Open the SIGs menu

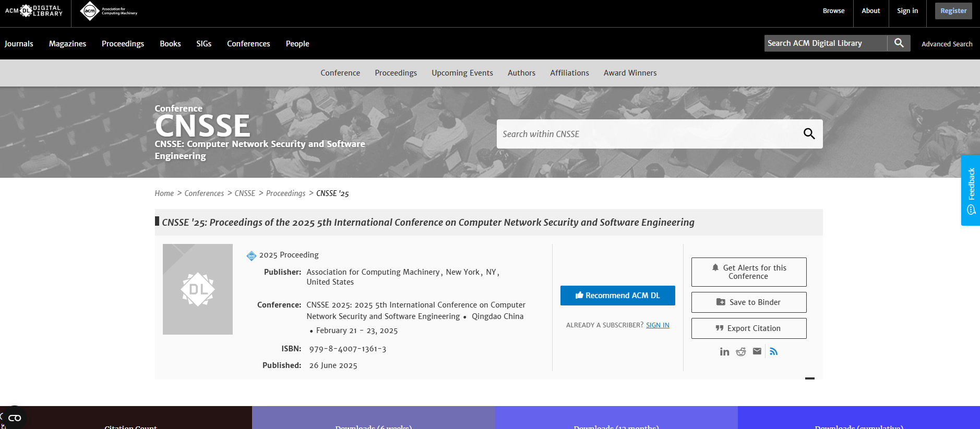204,44
